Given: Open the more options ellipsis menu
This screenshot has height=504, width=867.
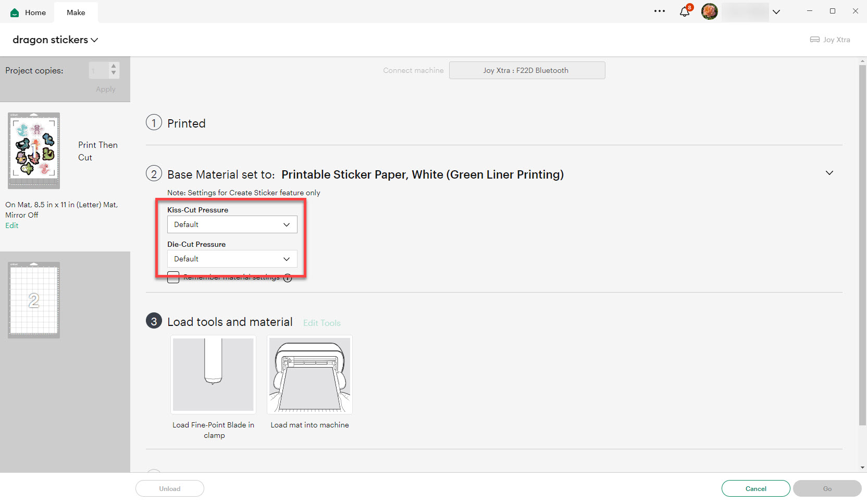Looking at the screenshot, I should coord(660,11).
